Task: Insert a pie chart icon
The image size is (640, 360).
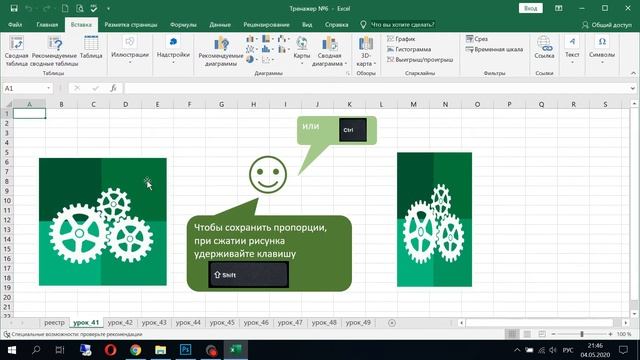Action: click(251, 60)
